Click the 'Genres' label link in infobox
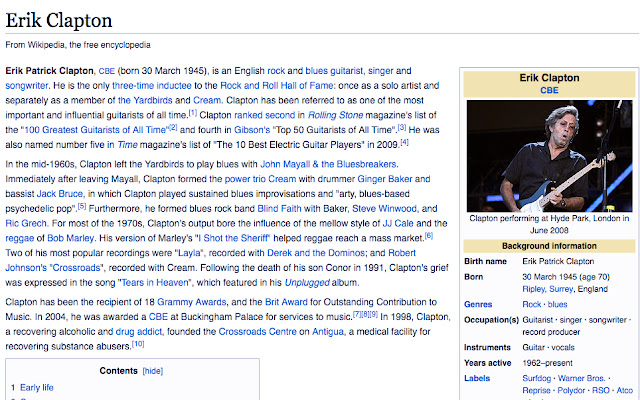 (x=478, y=304)
